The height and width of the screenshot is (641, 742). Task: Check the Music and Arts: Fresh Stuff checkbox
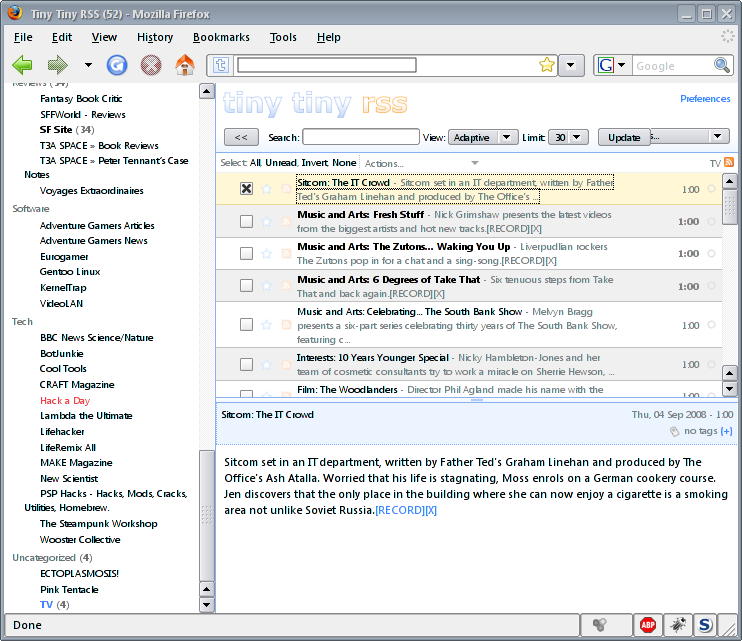(x=246, y=222)
